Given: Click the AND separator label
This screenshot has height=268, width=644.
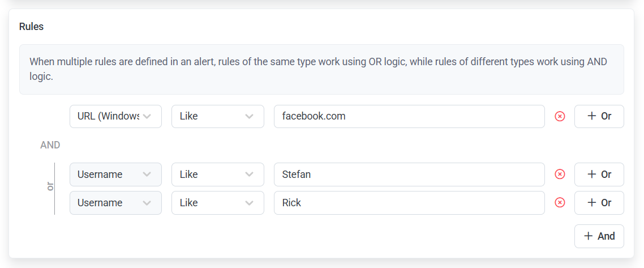Looking at the screenshot, I should pos(50,145).
